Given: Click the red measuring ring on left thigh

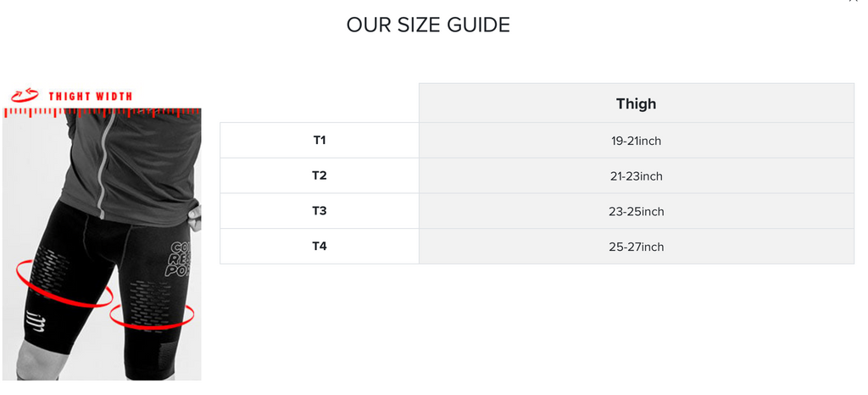Looking at the screenshot, I should (x=63, y=285).
